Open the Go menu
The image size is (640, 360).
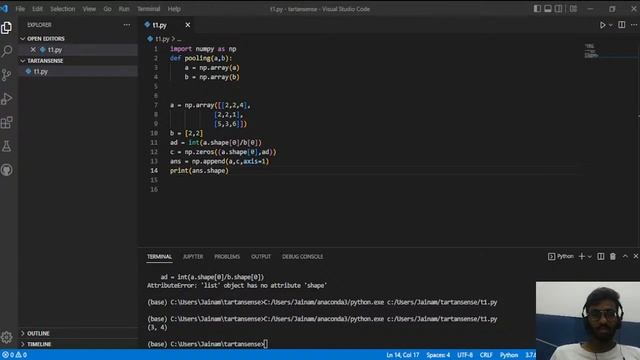pos(107,9)
